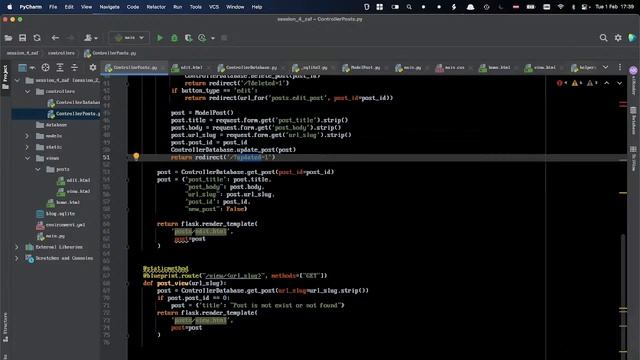The width and height of the screenshot is (640, 360).
Task: Switch to ControllerDatabase.py editor tab
Action: click(x=251, y=67)
